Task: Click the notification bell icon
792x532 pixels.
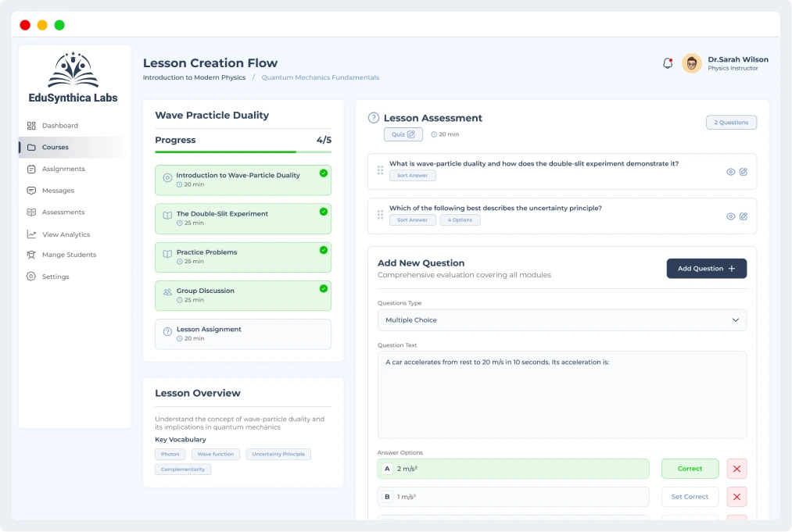Action: 668,63
